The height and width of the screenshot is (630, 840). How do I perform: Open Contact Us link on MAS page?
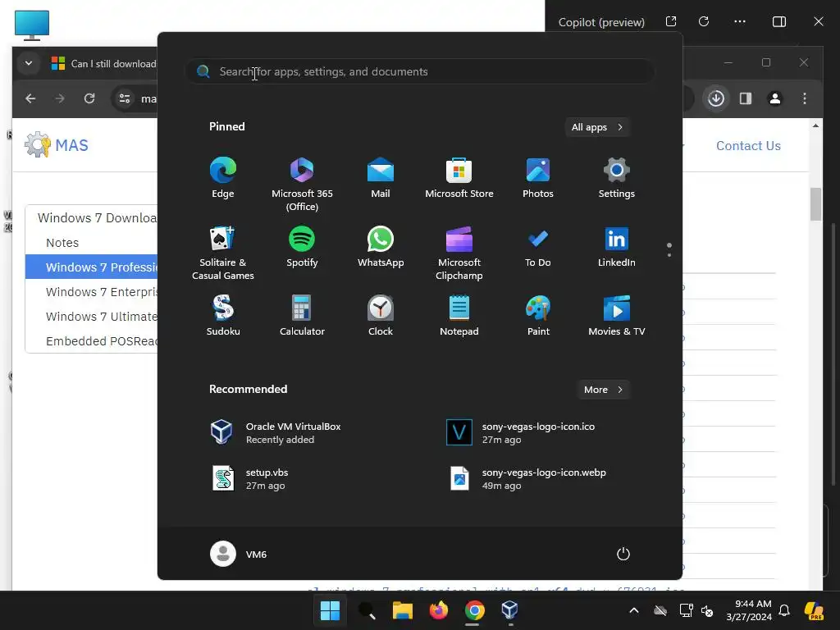click(748, 146)
